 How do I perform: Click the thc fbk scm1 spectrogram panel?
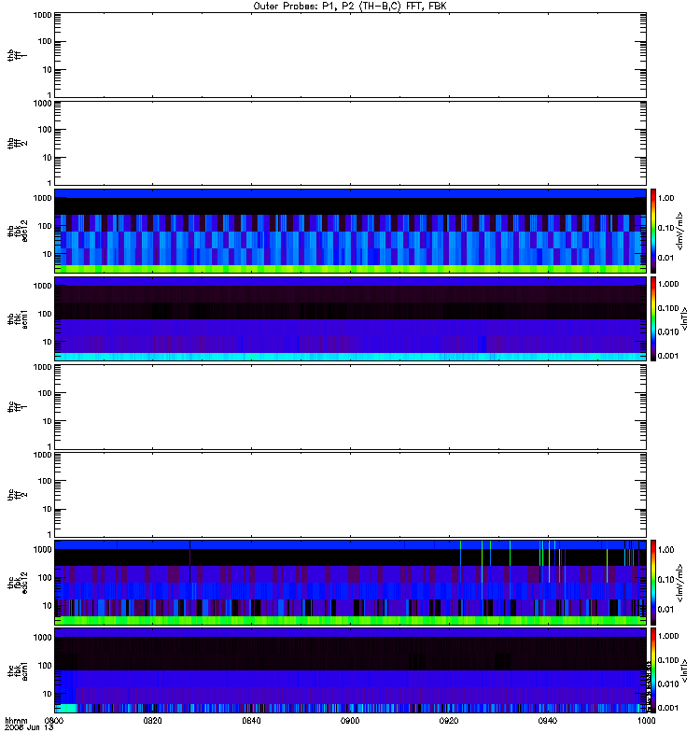(350, 670)
